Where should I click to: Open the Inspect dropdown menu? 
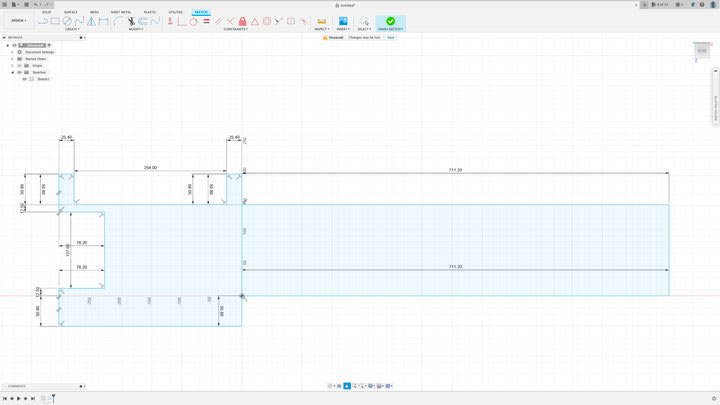pos(322,29)
